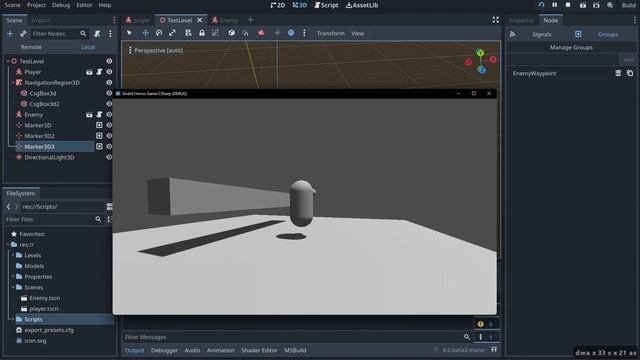Click the instantiate child scene link icon

[23, 34]
